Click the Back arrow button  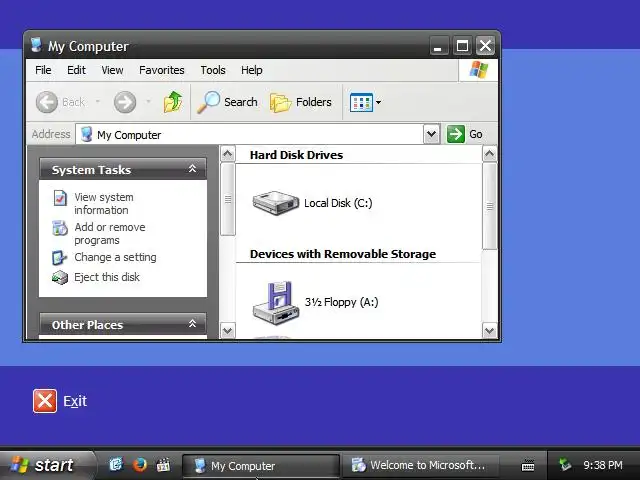[47, 102]
